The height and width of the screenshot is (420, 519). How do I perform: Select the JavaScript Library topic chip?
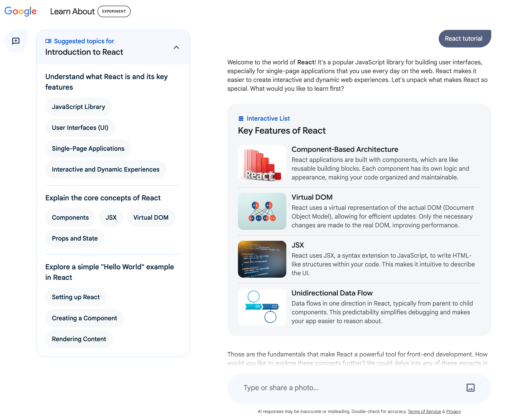coord(79,107)
